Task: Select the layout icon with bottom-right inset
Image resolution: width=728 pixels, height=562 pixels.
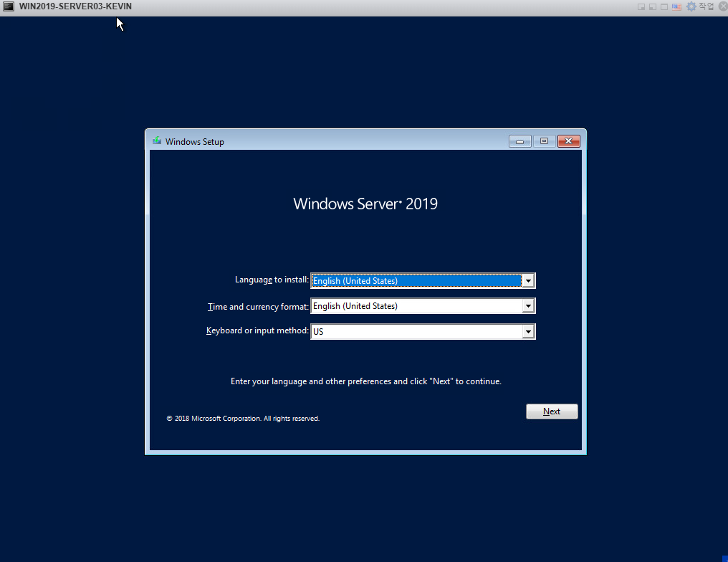Action: coord(641,7)
